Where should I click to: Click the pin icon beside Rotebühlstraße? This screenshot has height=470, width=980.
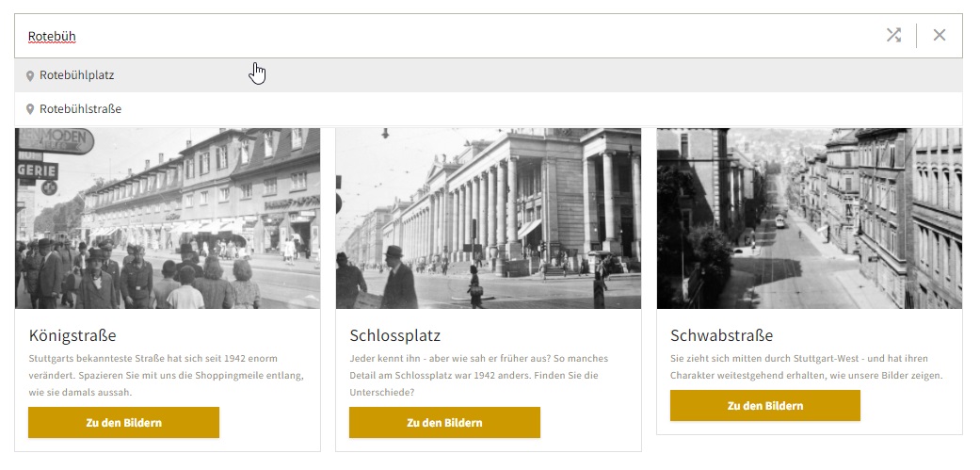click(29, 109)
